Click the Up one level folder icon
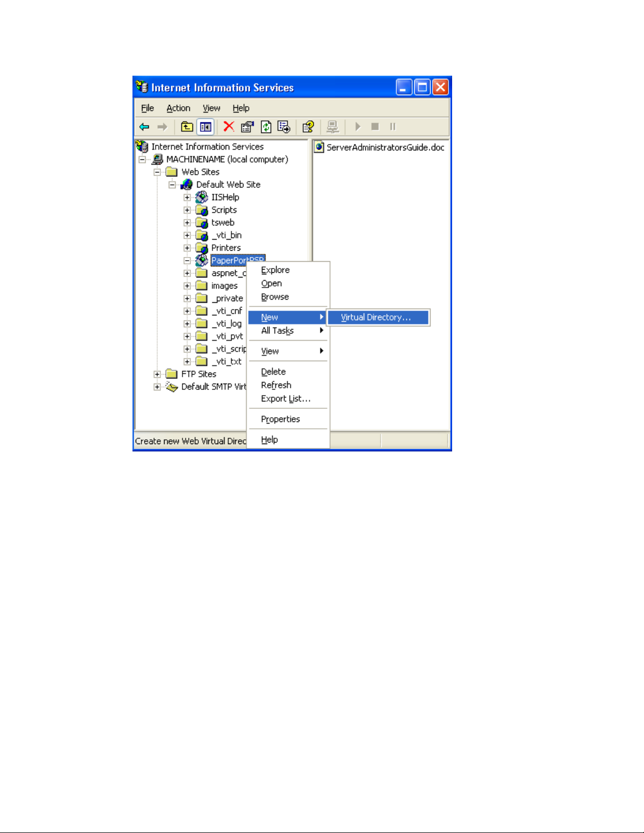The height and width of the screenshot is (833, 644). click(187, 127)
